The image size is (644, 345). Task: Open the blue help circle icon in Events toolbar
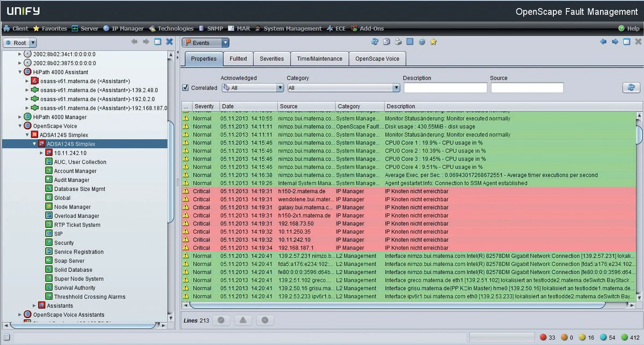(x=422, y=42)
